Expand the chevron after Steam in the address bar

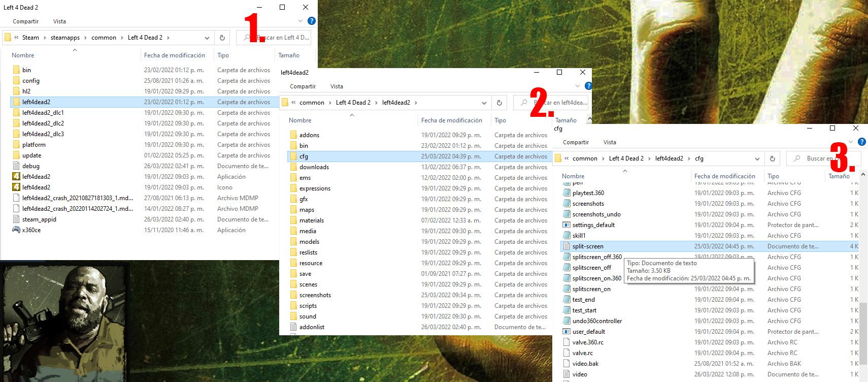tap(45, 38)
